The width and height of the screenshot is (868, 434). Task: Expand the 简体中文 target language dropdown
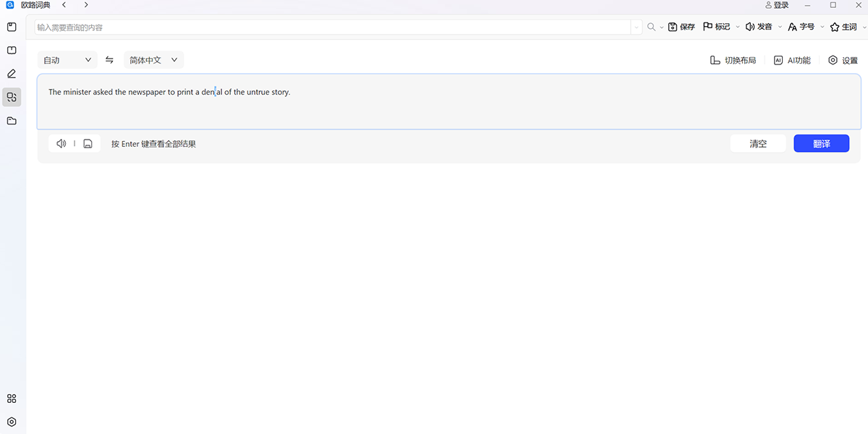point(153,60)
